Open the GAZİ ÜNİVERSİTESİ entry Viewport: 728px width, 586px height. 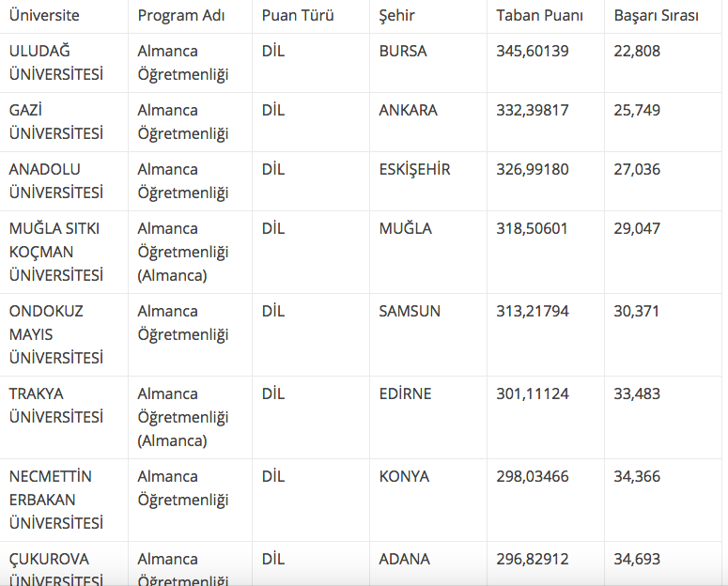pyautogui.click(x=55, y=122)
